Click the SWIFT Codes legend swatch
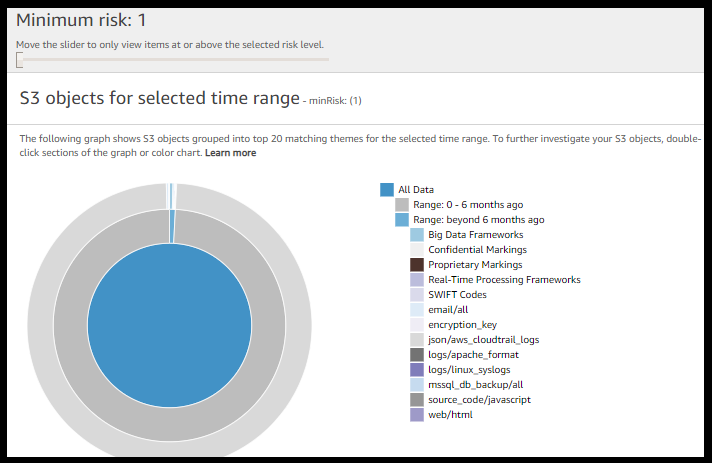712x463 pixels. 417,295
